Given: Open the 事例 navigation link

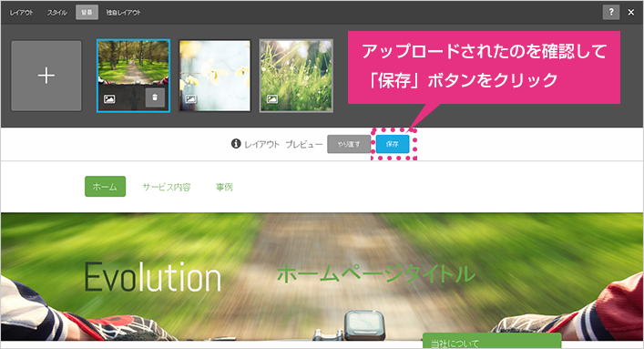Looking at the screenshot, I should pos(224,187).
